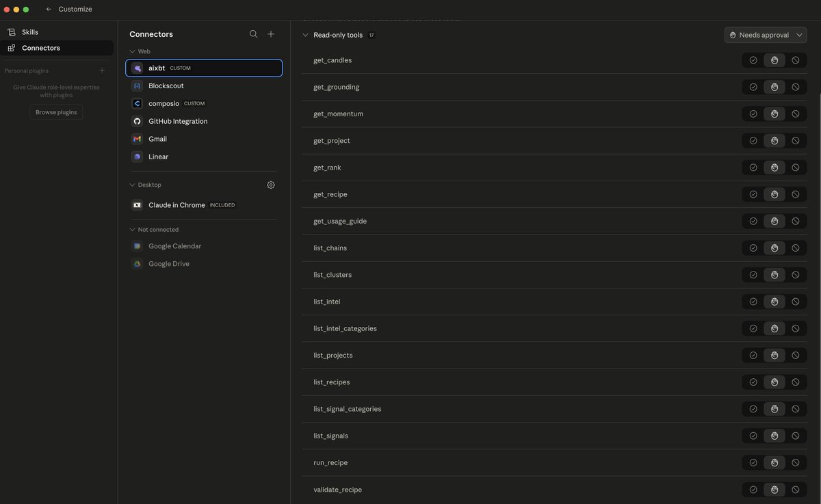Screen dimensions: 821x504
Task: Select needs-approval hand for list_signals
Action: pos(774,436)
